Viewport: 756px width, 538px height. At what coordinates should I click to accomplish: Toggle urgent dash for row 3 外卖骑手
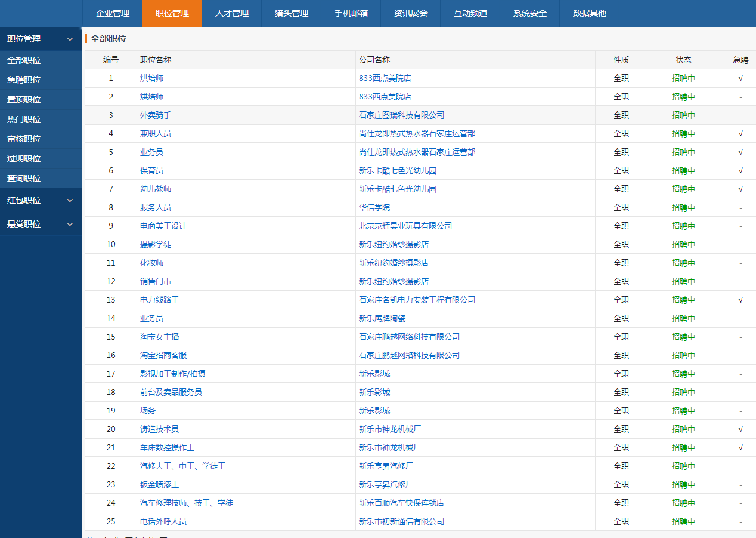click(x=740, y=116)
